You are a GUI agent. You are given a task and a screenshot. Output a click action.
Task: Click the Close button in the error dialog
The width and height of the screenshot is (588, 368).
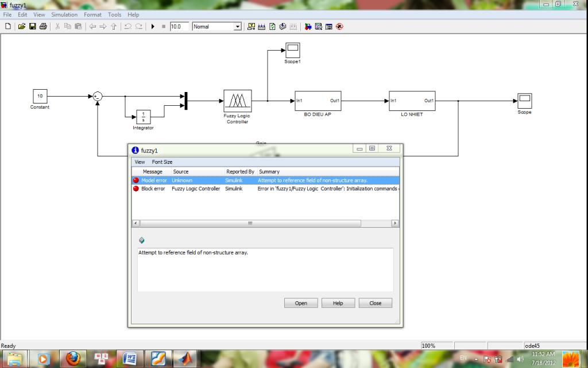pos(375,303)
